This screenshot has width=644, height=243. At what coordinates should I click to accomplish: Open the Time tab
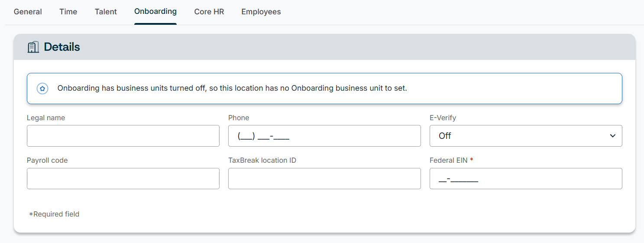[x=68, y=12]
